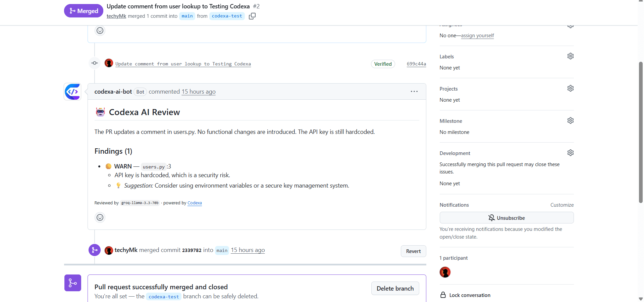The height and width of the screenshot is (302, 644).
Task: Click the comment's '15 hours ago' timestamp
Action: (199, 92)
